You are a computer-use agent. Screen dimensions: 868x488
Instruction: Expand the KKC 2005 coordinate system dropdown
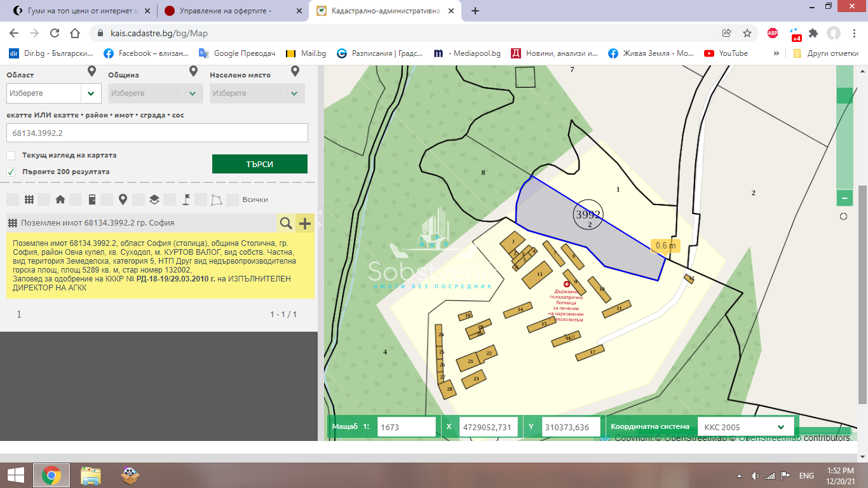[x=746, y=427]
